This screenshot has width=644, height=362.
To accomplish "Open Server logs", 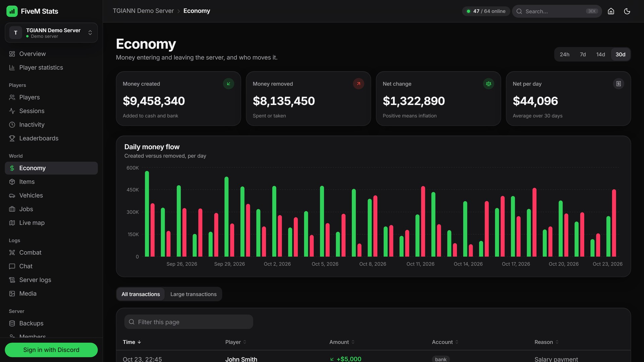I will pyautogui.click(x=51, y=280).
